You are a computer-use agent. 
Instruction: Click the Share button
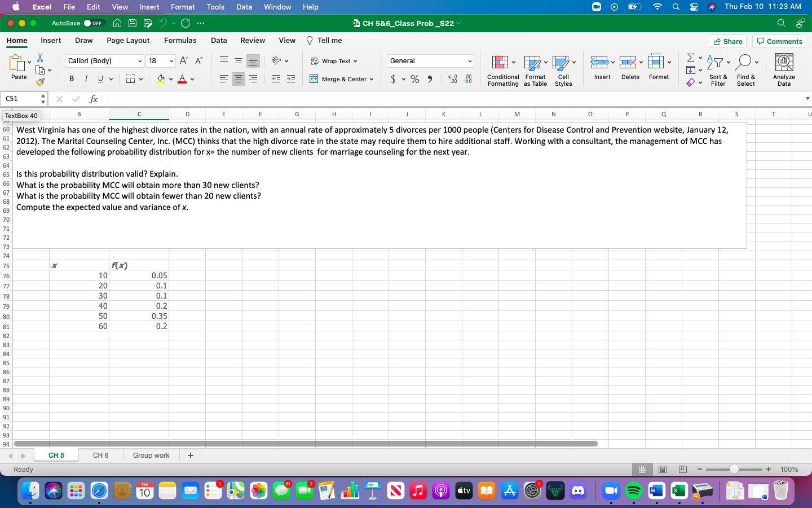[x=727, y=41]
